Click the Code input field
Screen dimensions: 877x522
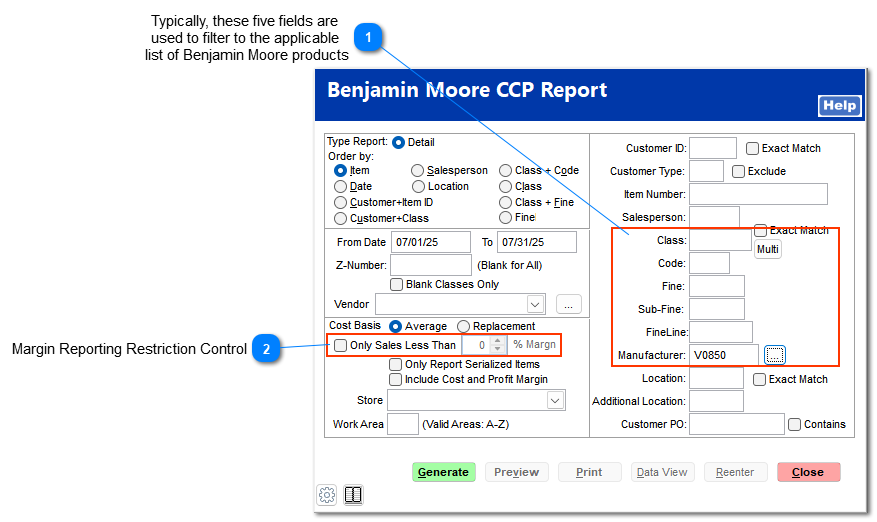pyautogui.click(x=709, y=263)
